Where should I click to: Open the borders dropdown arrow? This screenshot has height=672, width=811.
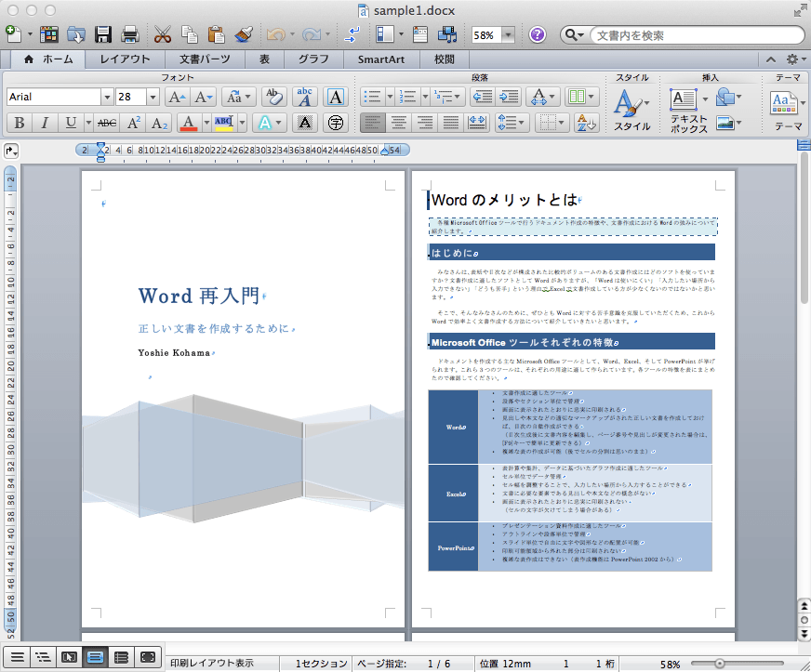pyautogui.click(x=562, y=123)
